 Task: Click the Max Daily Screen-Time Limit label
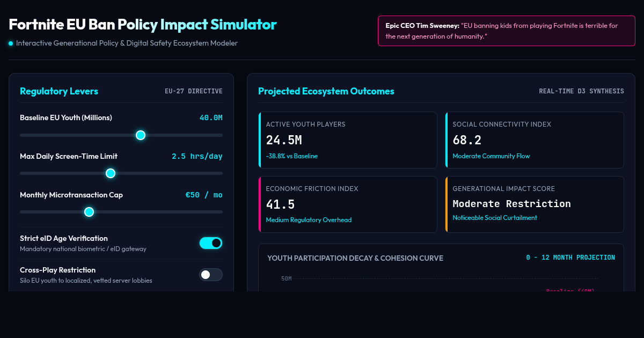(69, 157)
